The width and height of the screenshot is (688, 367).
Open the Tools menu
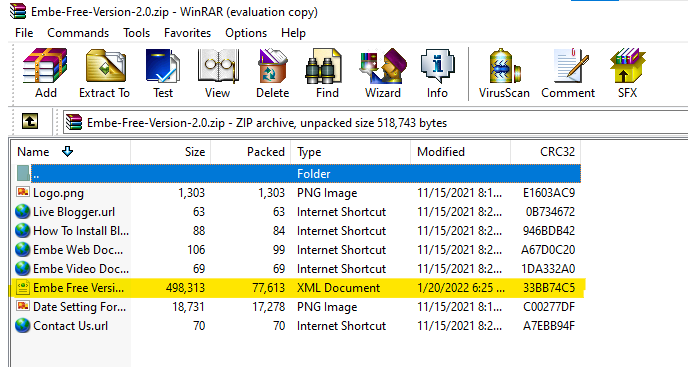pyautogui.click(x=136, y=33)
